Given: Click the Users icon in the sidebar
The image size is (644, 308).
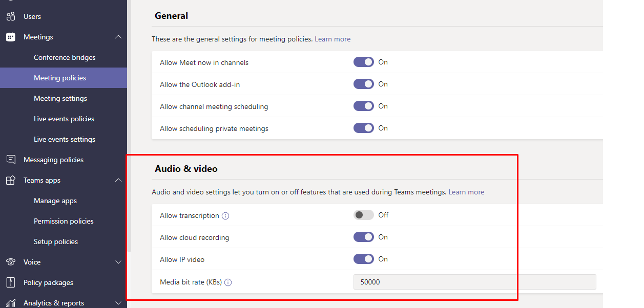Looking at the screenshot, I should (x=10, y=16).
